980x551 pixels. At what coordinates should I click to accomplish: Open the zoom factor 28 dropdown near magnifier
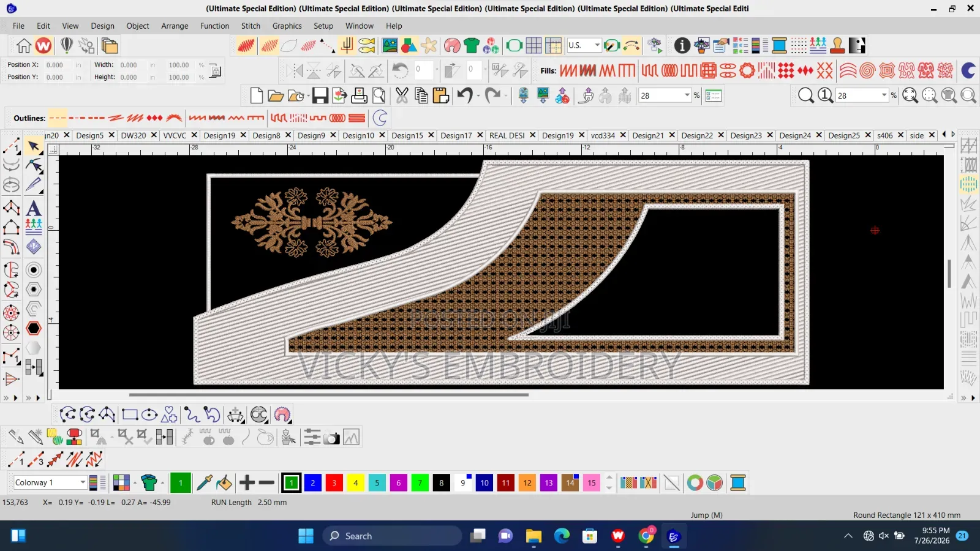pyautogui.click(x=884, y=96)
